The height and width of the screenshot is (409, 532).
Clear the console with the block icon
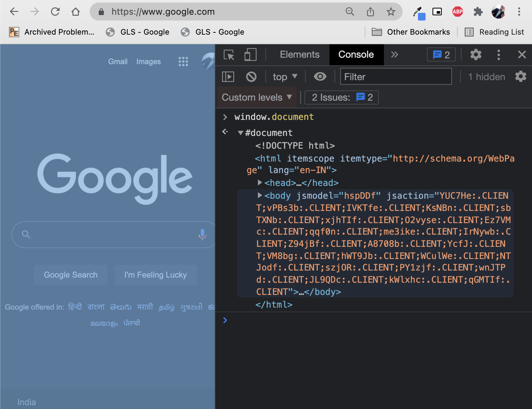(x=251, y=77)
